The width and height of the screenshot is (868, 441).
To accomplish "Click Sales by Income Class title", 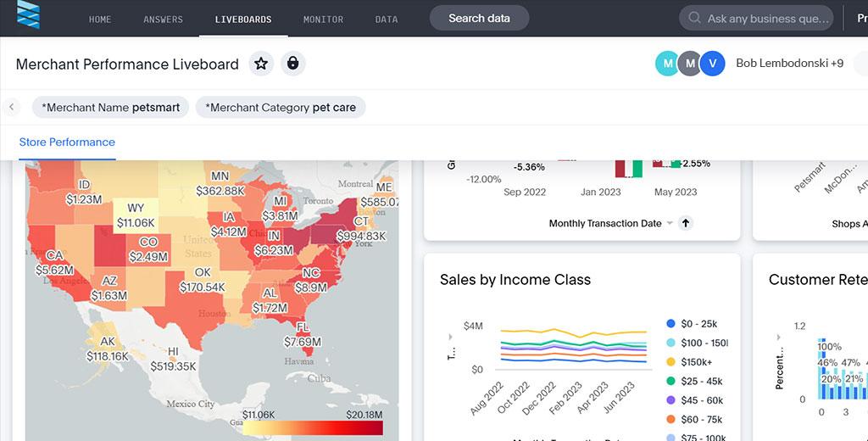I will [515, 280].
